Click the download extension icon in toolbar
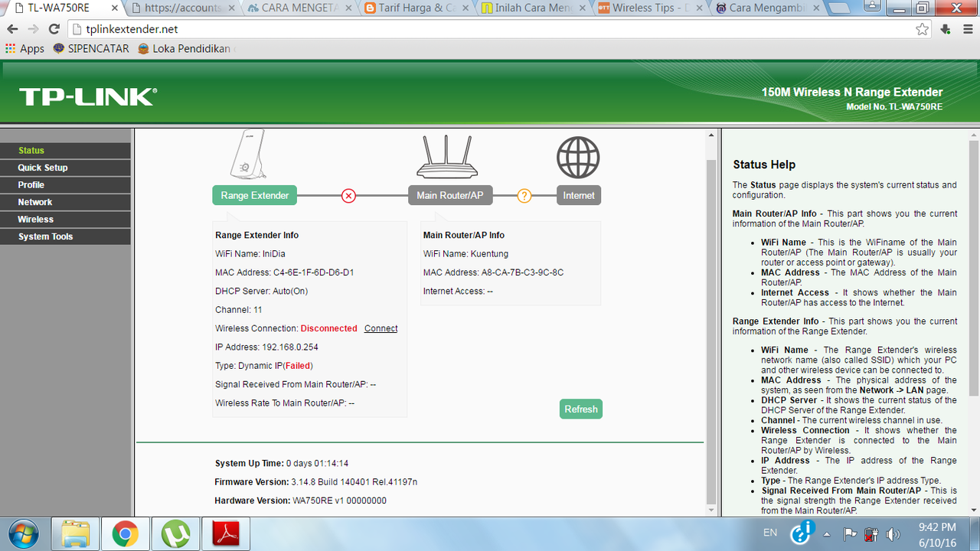The image size is (980, 551). pyautogui.click(x=946, y=29)
